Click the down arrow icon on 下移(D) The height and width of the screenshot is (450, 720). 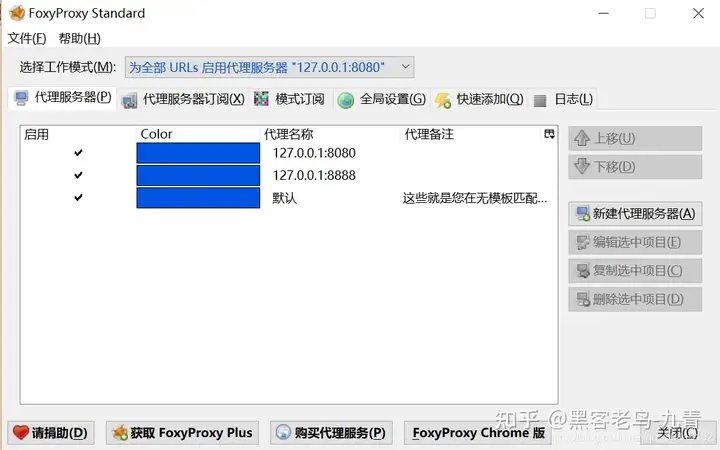pos(582,166)
